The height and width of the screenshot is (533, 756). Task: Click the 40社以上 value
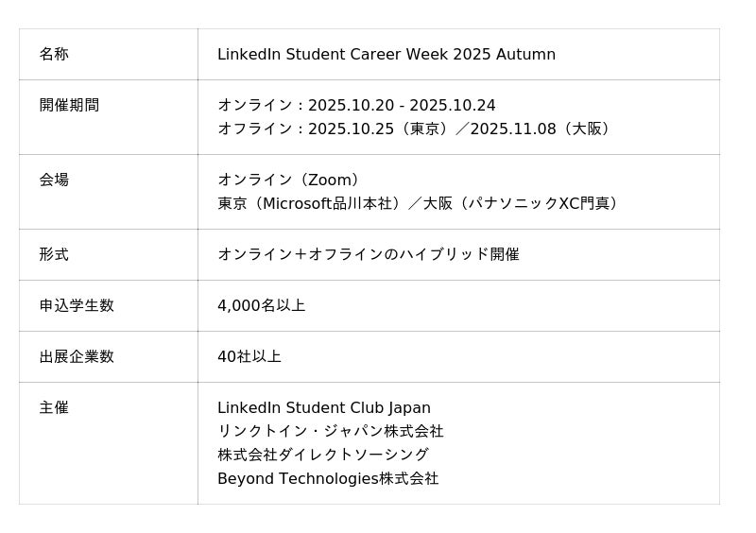click(249, 357)
